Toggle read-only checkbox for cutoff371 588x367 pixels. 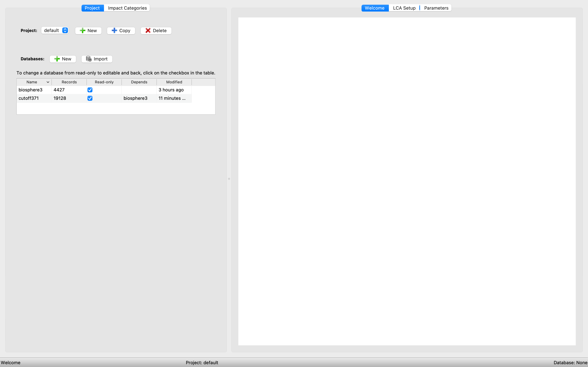[90, 98]
